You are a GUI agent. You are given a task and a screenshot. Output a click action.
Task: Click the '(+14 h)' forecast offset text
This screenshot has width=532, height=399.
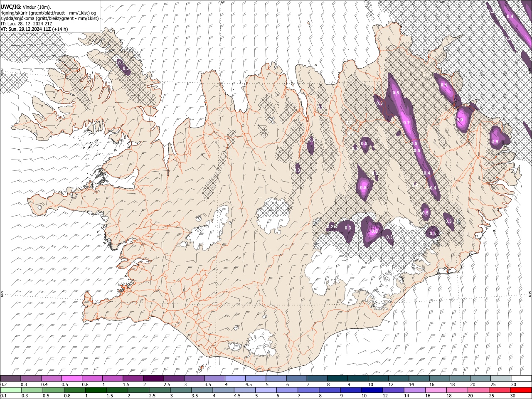[x=60, y=29]
